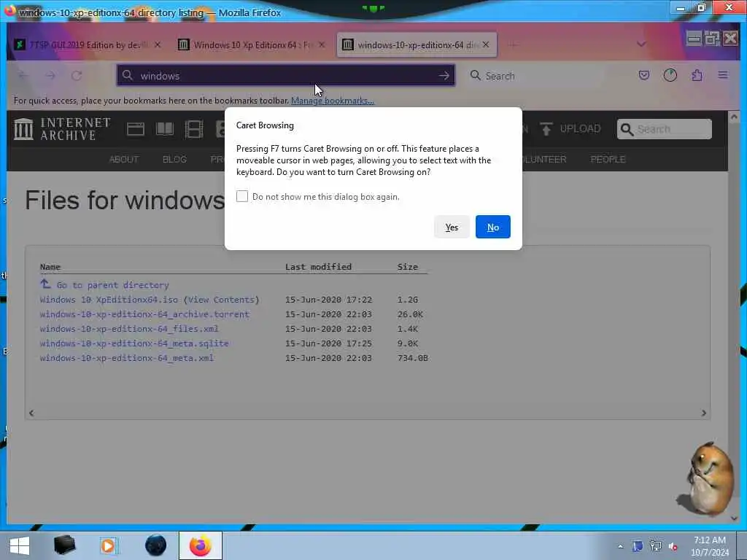Screen dimensions: 747x560
Task: Click the network tray icon
Action: (656, 546)
